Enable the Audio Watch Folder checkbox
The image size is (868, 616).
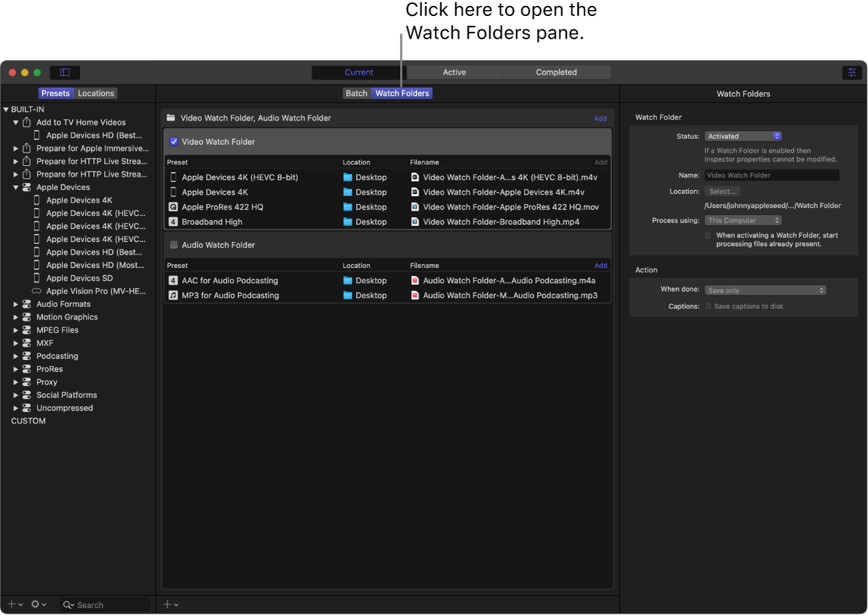coord(174,245)
